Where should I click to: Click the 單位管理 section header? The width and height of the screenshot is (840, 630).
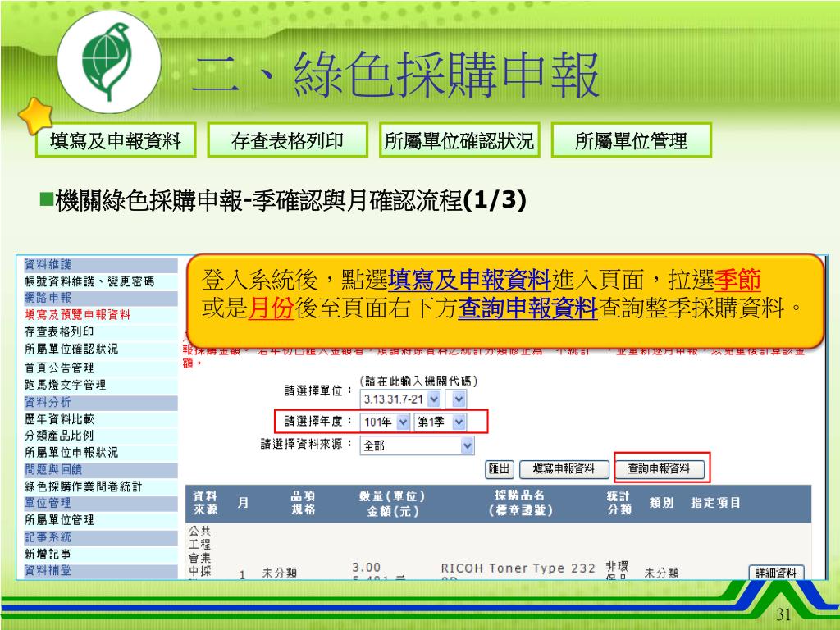point(100,503)
